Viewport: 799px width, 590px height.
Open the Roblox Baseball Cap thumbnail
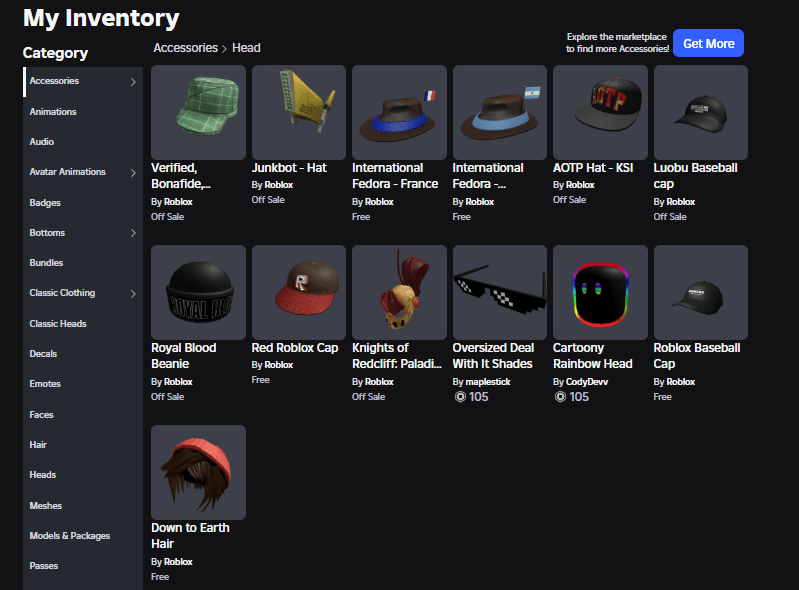[x=701, y=292]
